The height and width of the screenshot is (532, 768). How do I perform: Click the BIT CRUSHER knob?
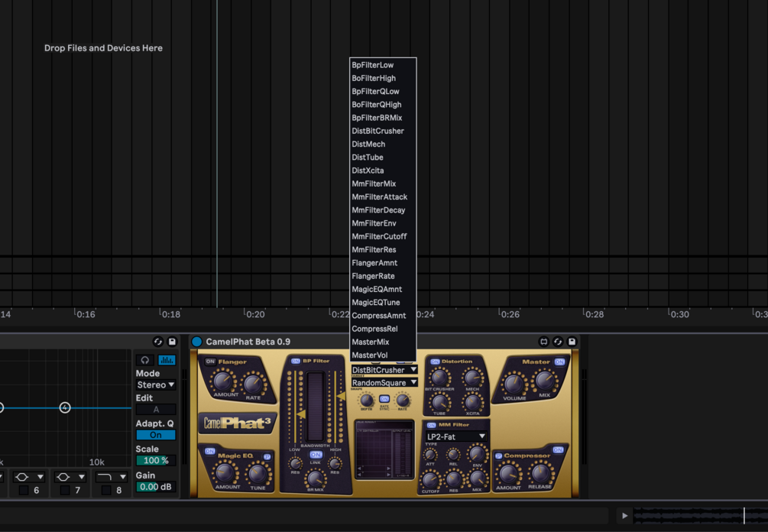(x=439, y=377)
